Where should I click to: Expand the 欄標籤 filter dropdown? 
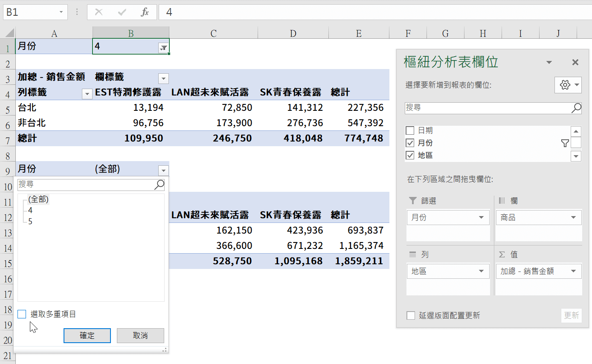(x=163, y=78)
